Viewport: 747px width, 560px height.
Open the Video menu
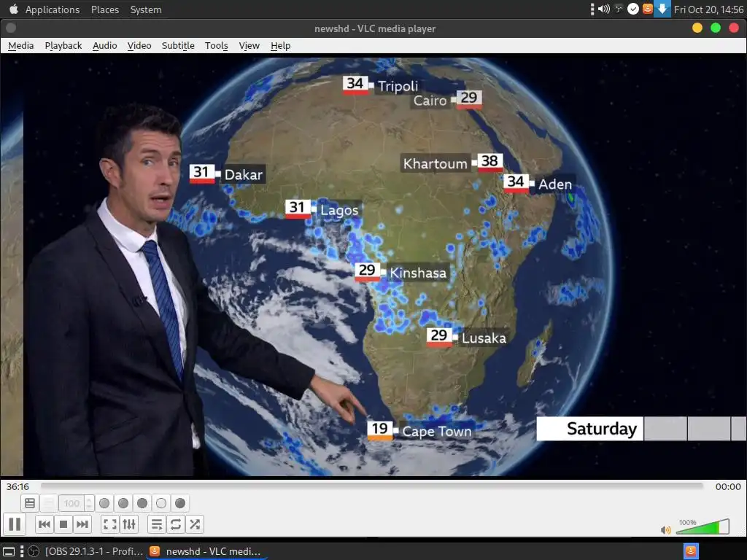pos(139,46)
